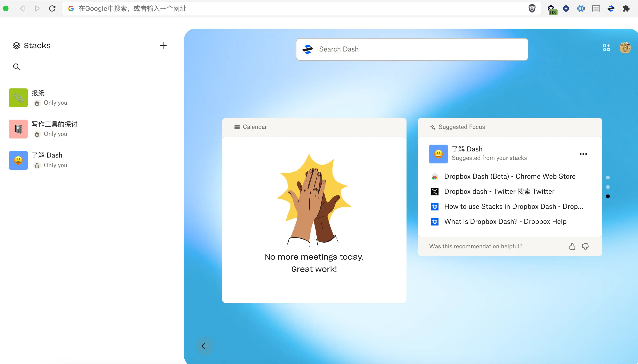The image size is (638, 364).
Task: Select the first suggestion pagination dot
Action: click(608, 178)
